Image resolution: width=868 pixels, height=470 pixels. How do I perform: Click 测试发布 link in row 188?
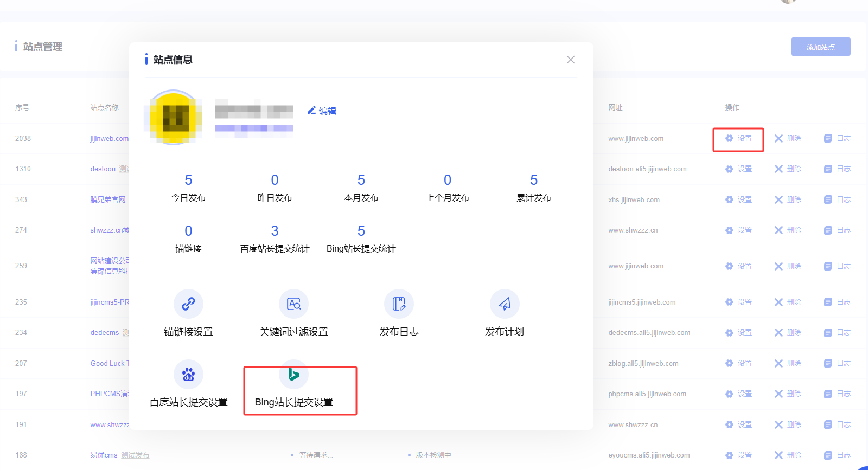click(135, 455)
